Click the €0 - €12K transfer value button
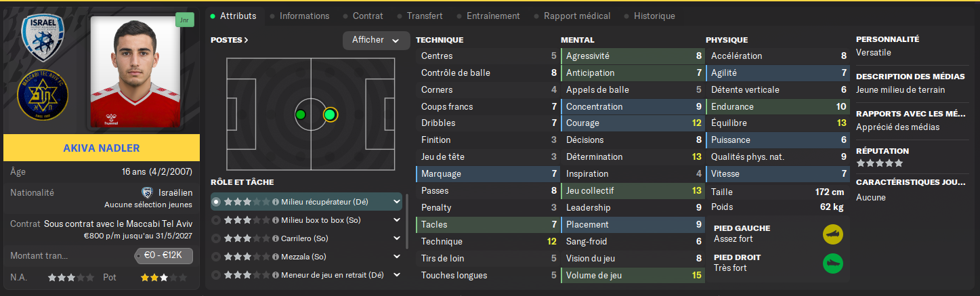The width and height of the screenshot is (980, 296). pos(163,256)
